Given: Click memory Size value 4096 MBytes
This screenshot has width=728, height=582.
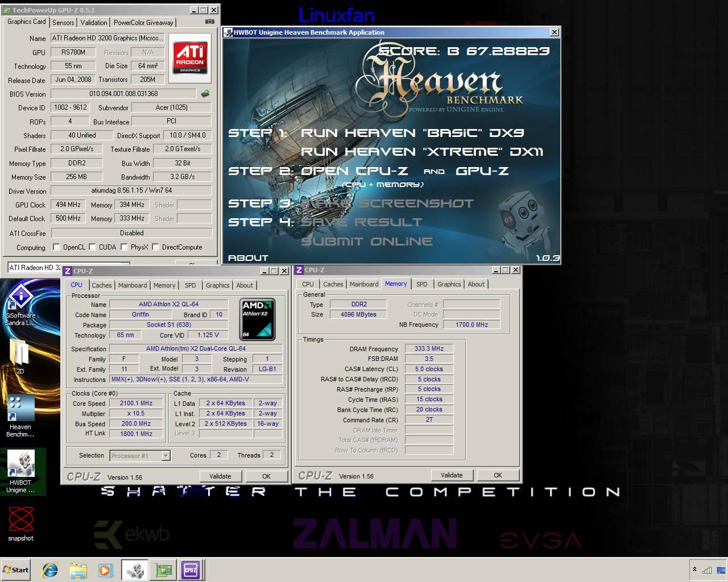Looking at the screenshot, I should pos(358,314).
